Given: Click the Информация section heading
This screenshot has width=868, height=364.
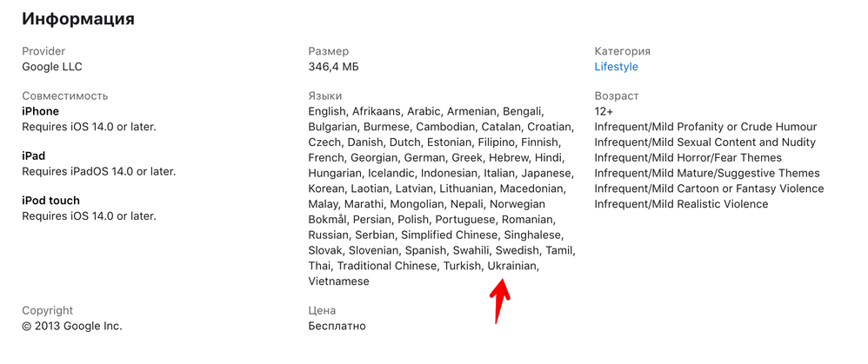Looking at the screenshot, I should tap(78, 18).
